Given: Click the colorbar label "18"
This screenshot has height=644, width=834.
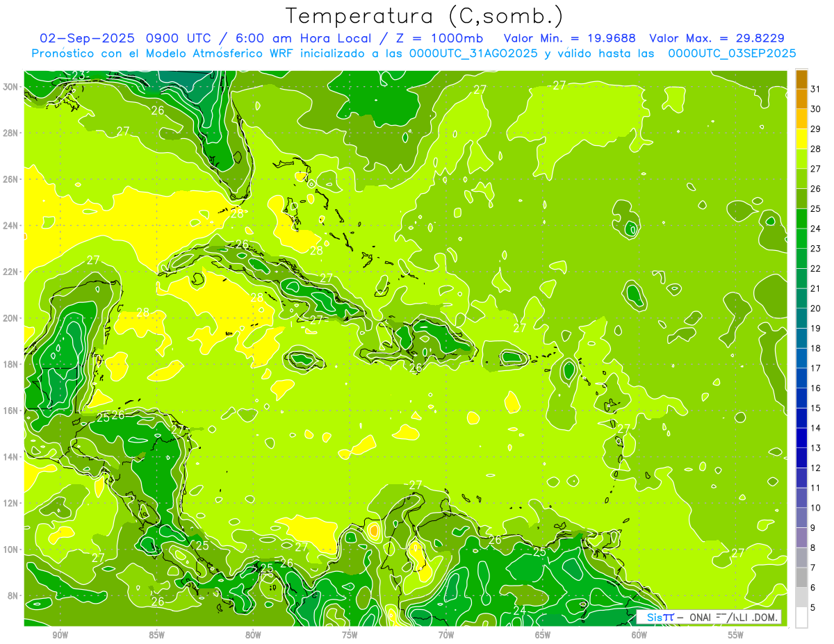Looking at the screenshot, I should (816, 348).
